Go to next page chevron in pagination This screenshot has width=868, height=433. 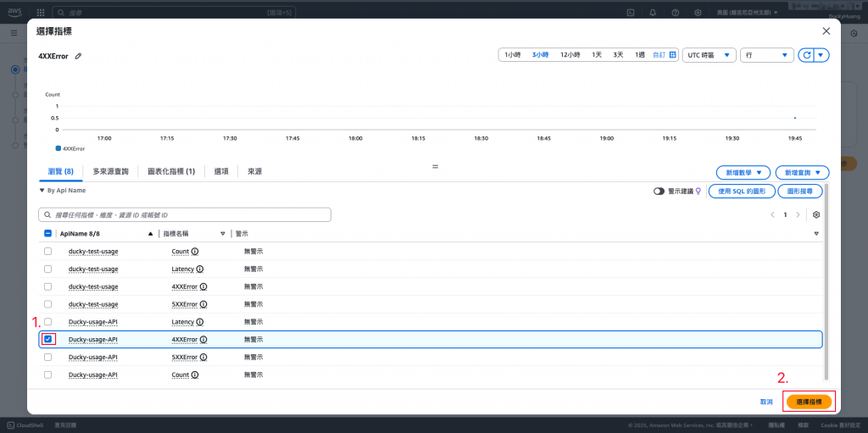pyautogui.click(x=798, y=215)
